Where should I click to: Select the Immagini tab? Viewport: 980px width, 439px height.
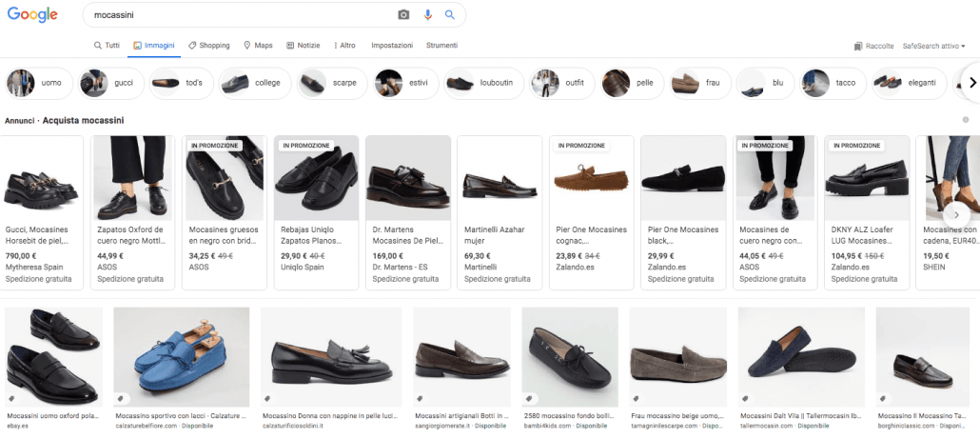(154, 46)
